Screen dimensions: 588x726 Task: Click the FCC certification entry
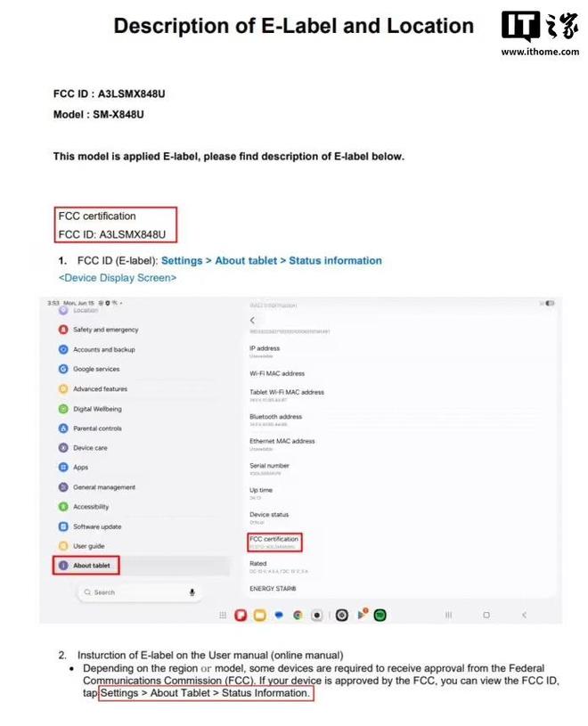coord(274,542)
